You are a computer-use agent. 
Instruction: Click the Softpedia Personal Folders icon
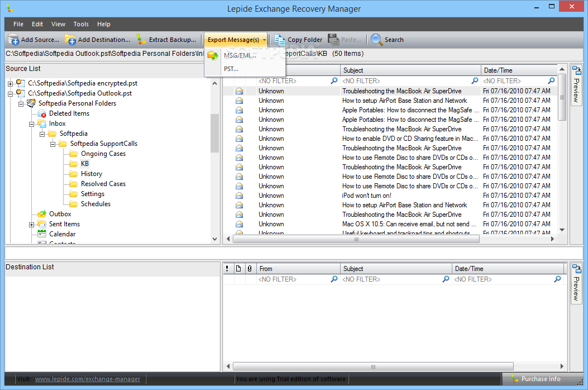pyautogui.click(x=31, y=103)
